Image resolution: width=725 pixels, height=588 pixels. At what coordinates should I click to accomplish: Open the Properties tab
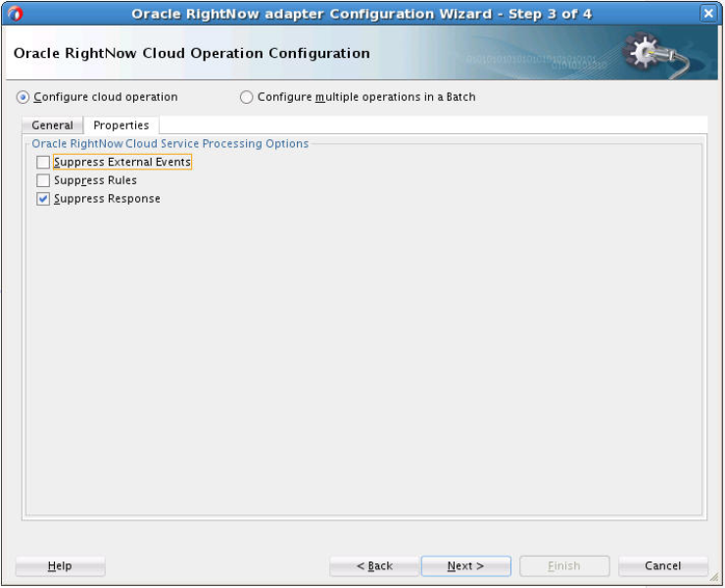click(121, 125)
